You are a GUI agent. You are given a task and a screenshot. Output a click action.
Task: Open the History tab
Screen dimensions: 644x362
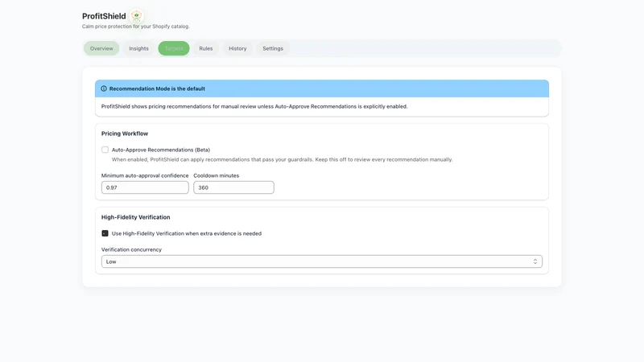pyautogui.click(x=237, y=48)
